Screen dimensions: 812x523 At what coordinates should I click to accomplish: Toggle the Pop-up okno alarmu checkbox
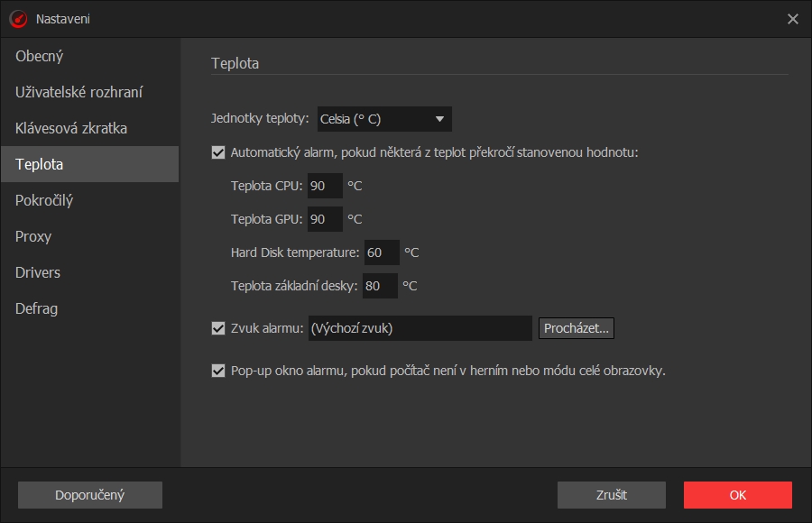[x=218, y=371]
